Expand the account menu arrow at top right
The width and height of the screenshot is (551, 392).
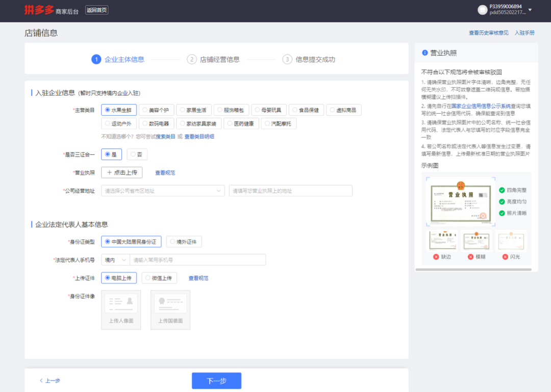coord(530,10)
